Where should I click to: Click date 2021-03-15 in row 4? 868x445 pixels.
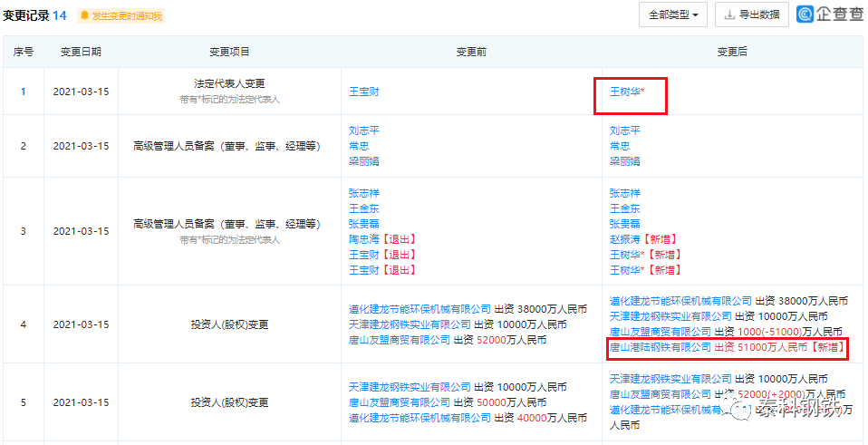tap(81, 324)
